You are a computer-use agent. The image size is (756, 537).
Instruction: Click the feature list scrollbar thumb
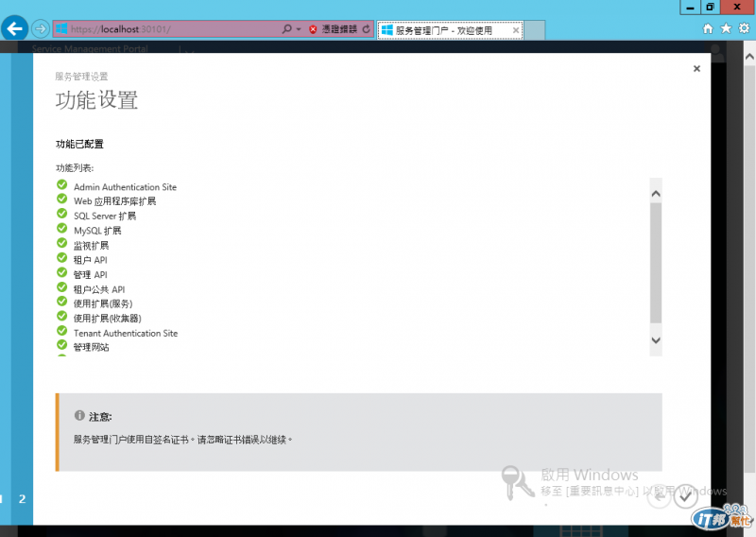[x=656, y=263]
